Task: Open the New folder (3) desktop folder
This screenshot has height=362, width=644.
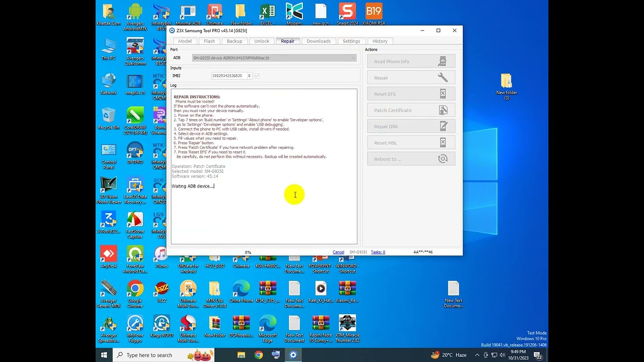Action: 506,86
